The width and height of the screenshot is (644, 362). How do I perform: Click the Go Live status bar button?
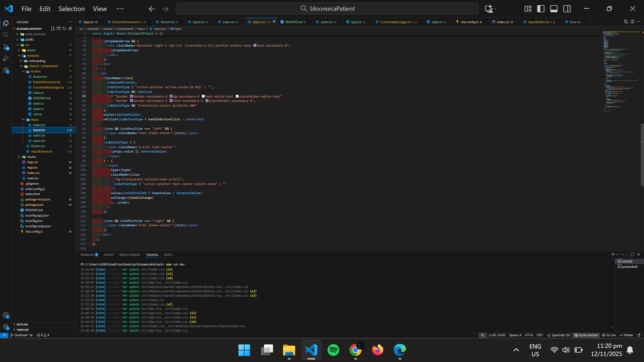click(609, 335)
